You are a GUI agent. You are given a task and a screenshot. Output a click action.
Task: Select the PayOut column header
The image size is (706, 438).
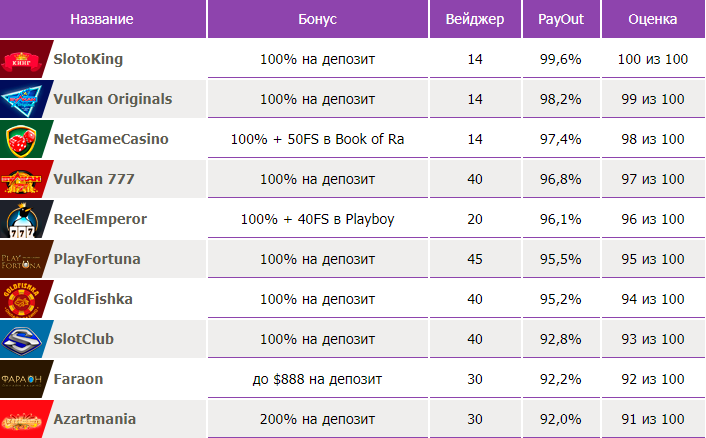[x=561, y=19]
